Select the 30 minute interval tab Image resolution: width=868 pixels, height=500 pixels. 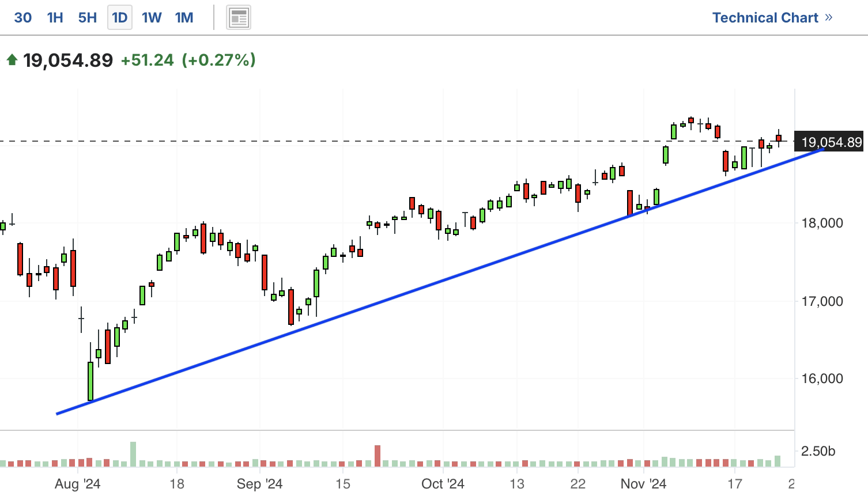tap(22, 18)
